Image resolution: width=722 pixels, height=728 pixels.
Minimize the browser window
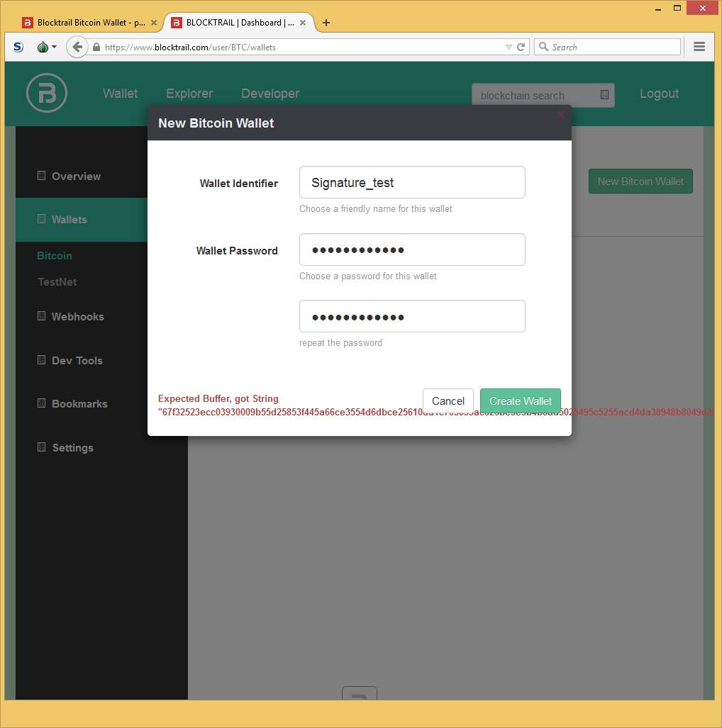point(658,9)
